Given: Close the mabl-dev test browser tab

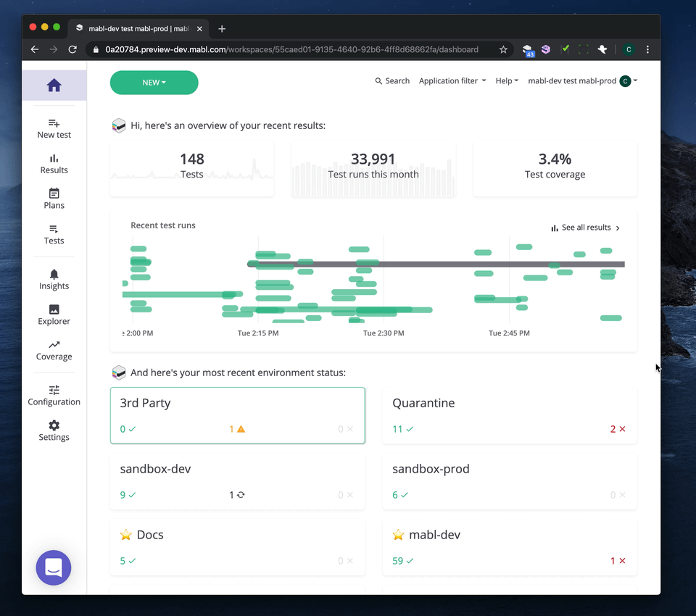Looking at the screenshot, I should pyautogui.click(x=200, y=29).
